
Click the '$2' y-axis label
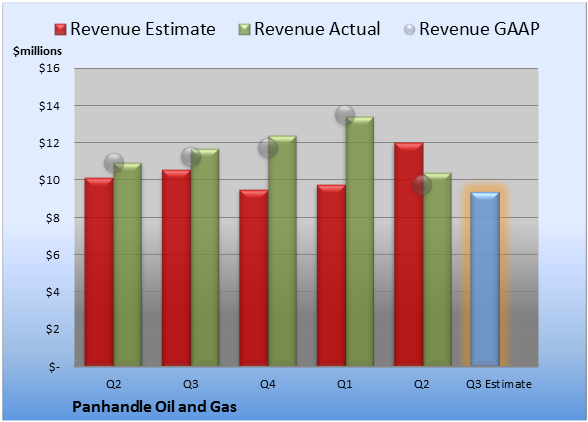coord(53,330)
